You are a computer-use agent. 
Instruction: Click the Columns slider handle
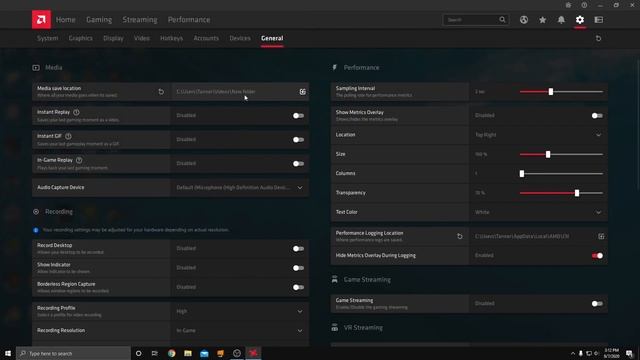[x=522, y=174]
